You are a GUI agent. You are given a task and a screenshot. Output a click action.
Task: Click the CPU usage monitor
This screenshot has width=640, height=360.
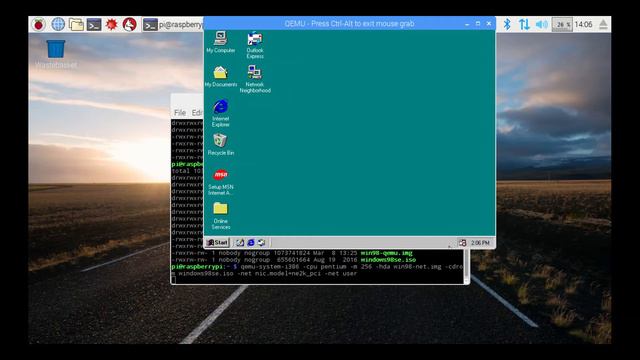coord(562,24)
